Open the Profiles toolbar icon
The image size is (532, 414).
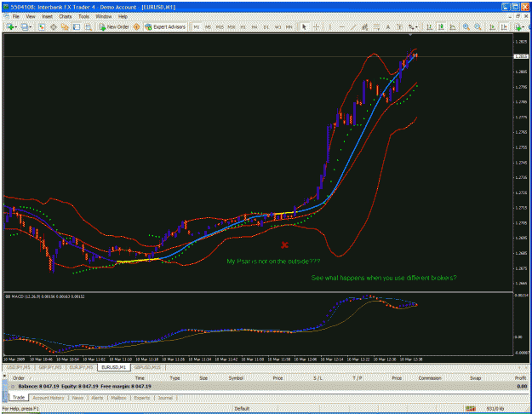(25, 26)
